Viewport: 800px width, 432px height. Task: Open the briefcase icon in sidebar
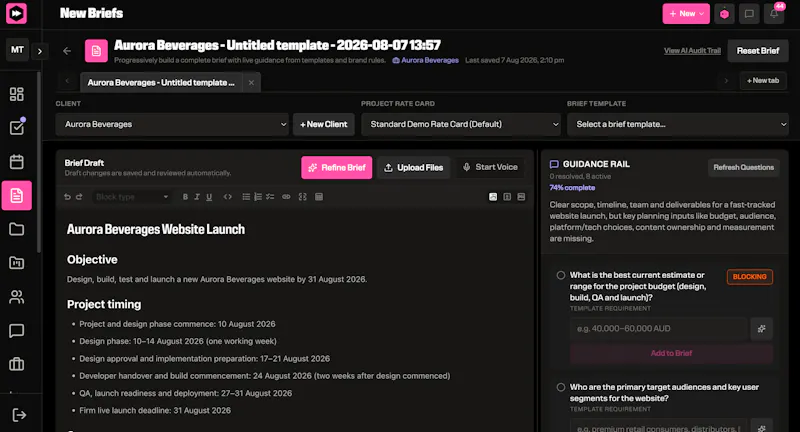pyautogui.click(x=16, y=364)
